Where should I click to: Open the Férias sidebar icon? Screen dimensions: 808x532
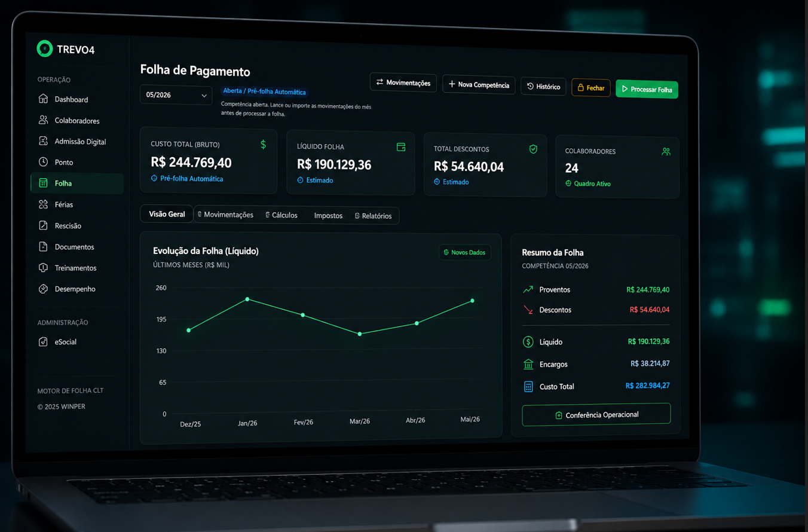pos(43,204)
